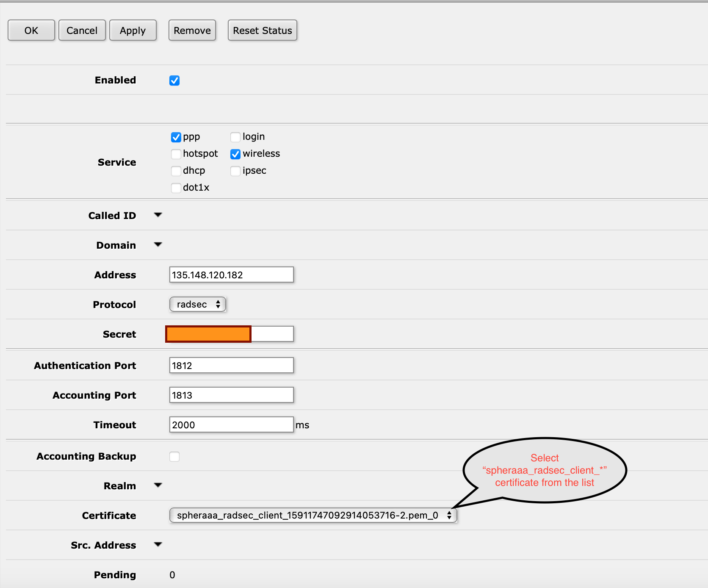Uncheck the wireless service

pyautogui.click(x=235, y=154)
